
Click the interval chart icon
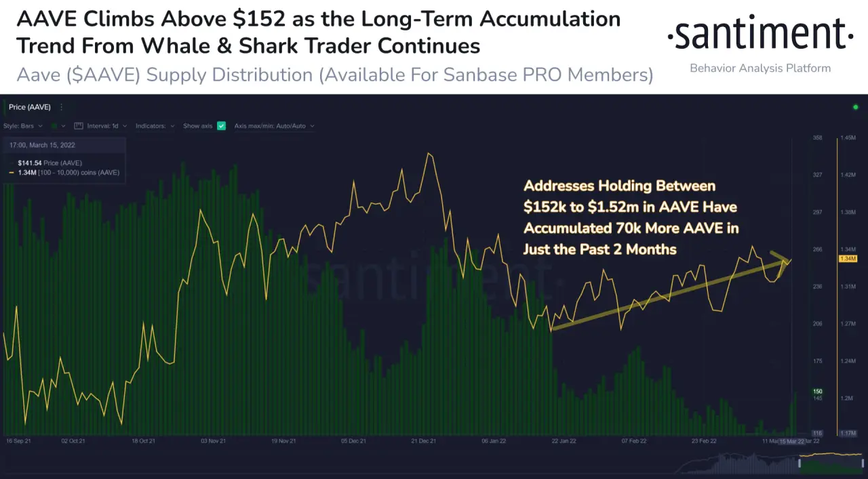78,126
